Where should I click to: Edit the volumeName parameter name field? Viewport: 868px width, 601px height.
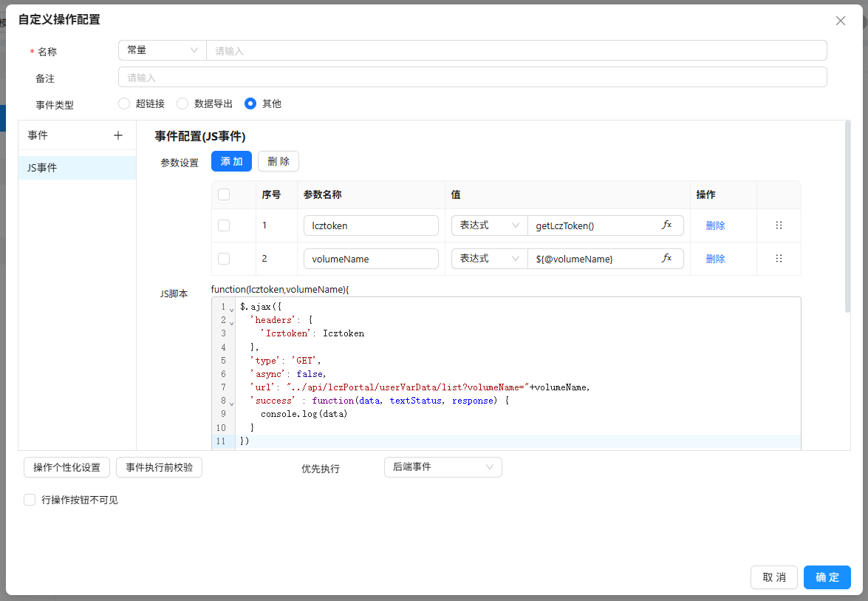(371, 259)
